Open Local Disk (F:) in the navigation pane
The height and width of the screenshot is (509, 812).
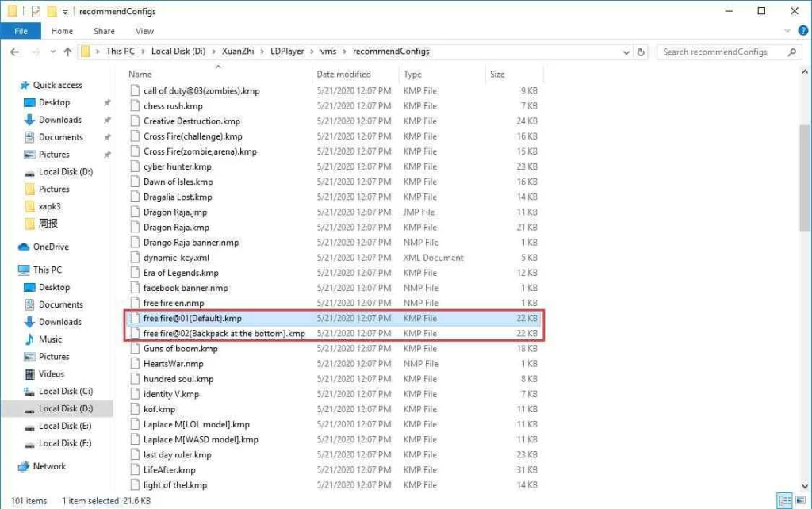[65, 443]
